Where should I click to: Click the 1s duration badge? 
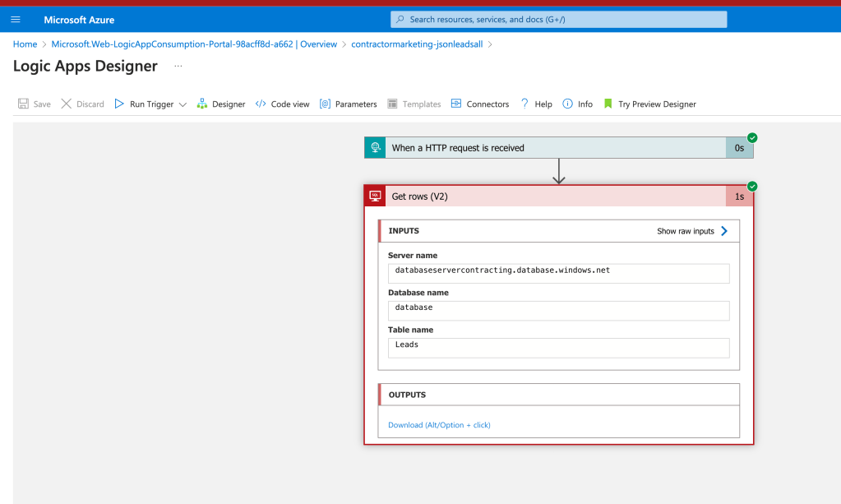(739, 197)
